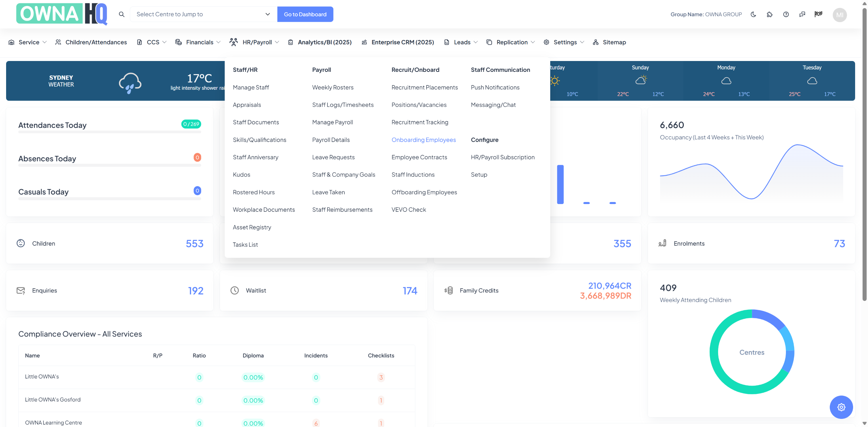Select Staff Logs/Timesheets menu item
Viewport: 868px width, 427px height.
pos(343,105)
